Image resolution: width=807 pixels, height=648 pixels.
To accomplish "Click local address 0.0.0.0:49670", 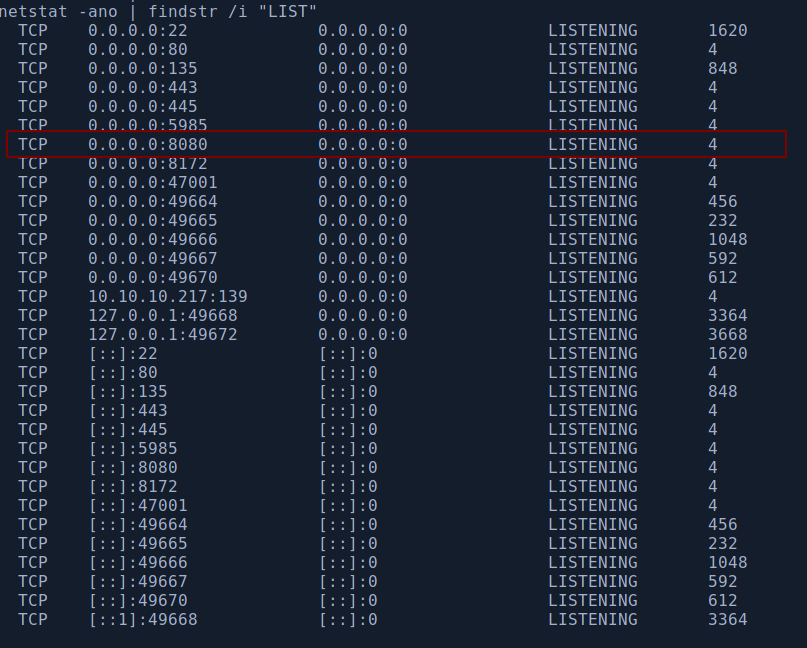I will click(x=152, y=277).
